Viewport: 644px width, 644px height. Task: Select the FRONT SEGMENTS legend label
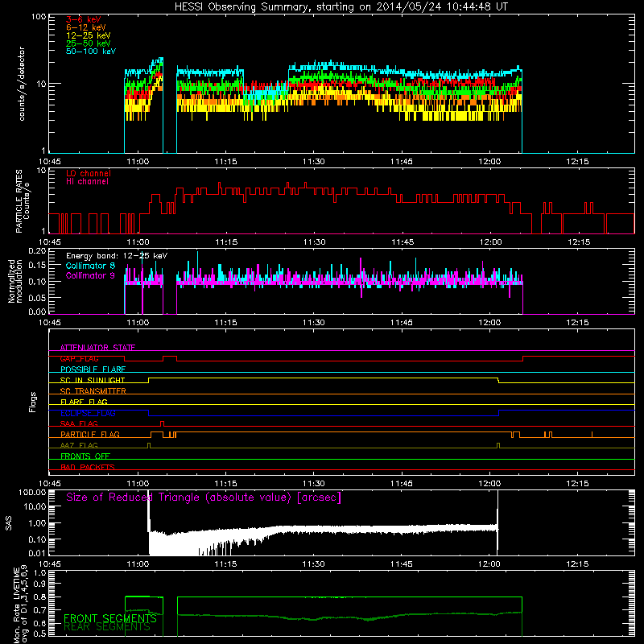pos(110,618)
